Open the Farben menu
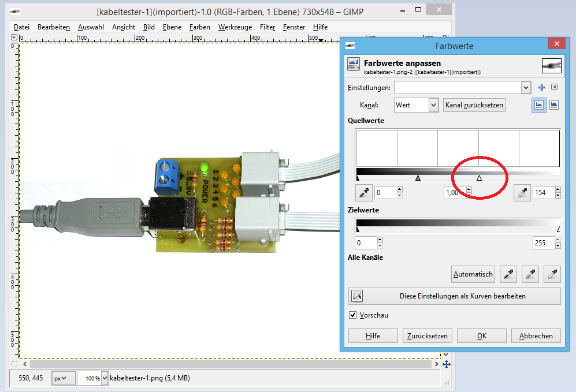 (x=200, y=27)
